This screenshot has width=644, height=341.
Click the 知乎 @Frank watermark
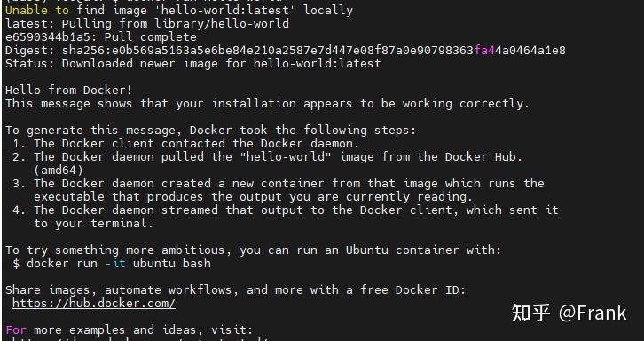tap(569, 313)
